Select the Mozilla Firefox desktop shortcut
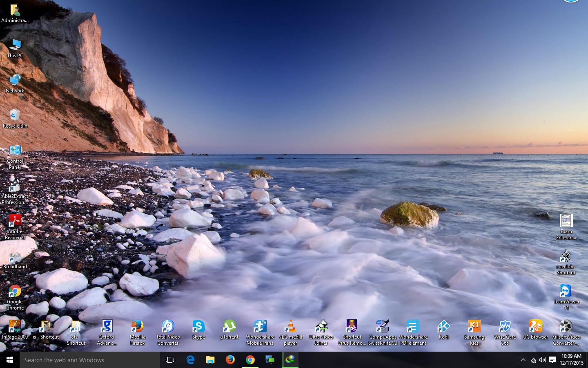The height and width of the screenshot is (368, 588). click(x=137, y=333)
